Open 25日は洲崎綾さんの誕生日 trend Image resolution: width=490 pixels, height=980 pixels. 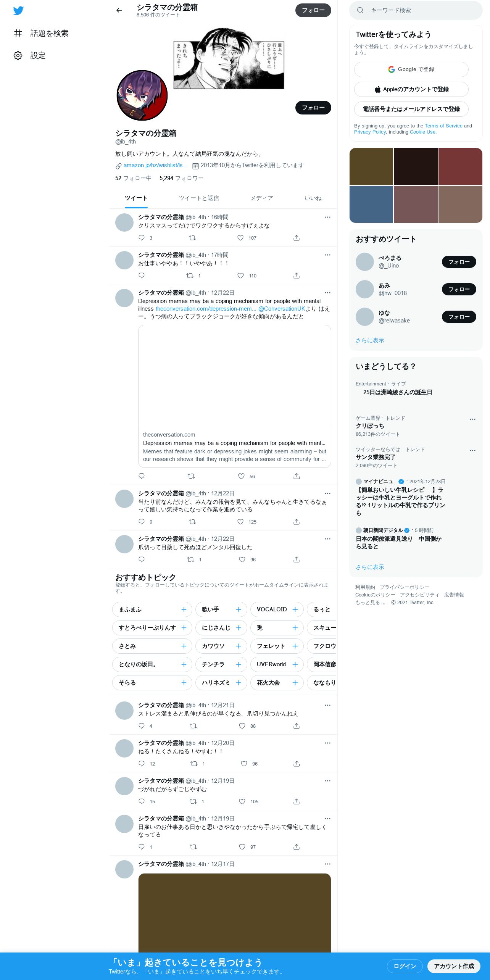(x=398, y=392)
